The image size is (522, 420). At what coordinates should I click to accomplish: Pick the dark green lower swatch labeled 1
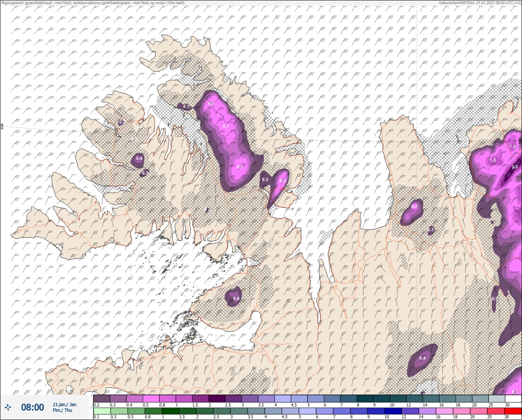[x=170, y=411]
